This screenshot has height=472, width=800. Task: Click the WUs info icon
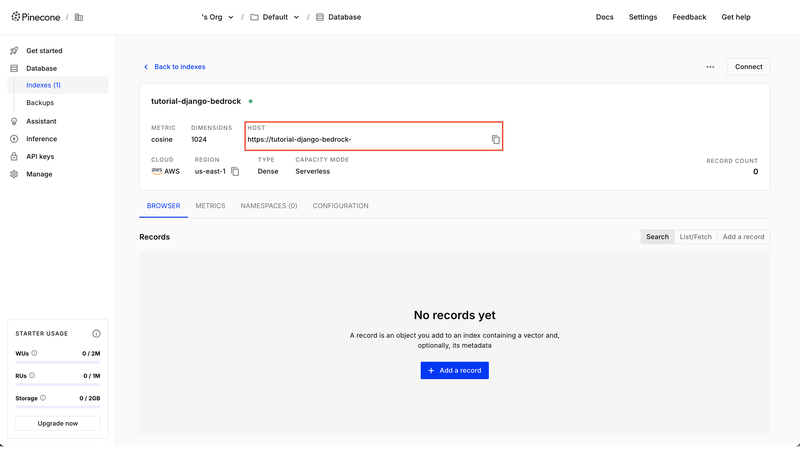click(x=34, y=353)
